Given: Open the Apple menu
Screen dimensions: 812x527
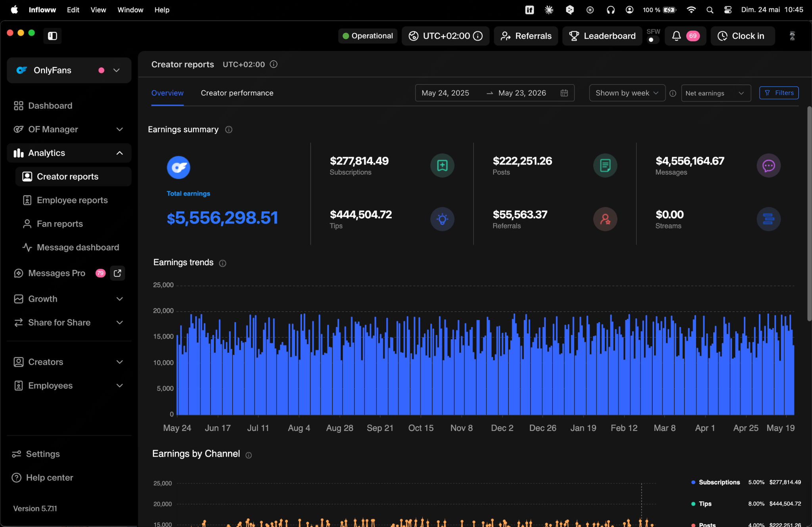Looking at the screenshot, I should [x=14, y=10].
